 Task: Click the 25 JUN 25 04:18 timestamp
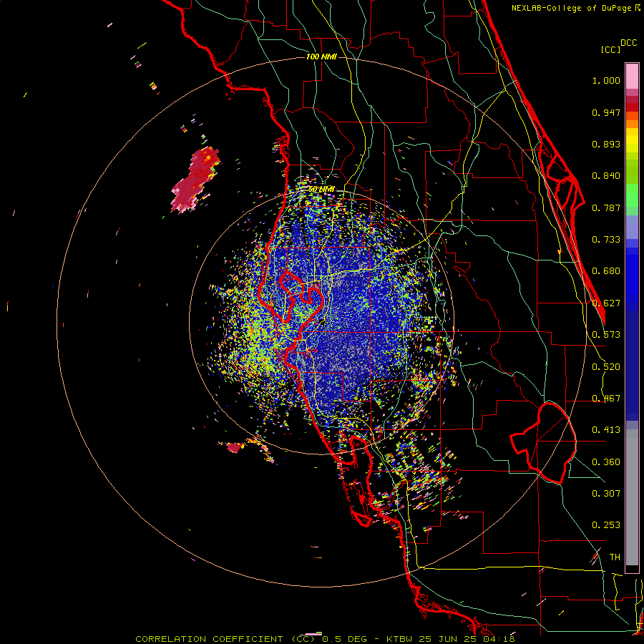coord(467,639)
